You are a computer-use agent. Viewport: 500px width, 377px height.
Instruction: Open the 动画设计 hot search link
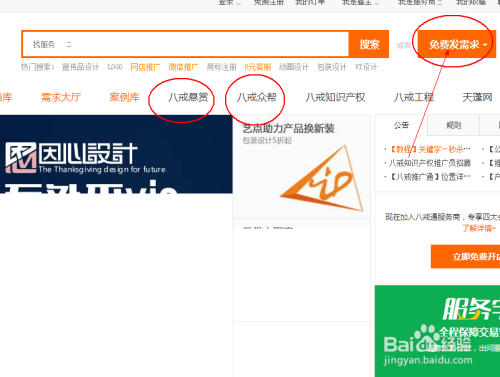[x=294, y=67]
